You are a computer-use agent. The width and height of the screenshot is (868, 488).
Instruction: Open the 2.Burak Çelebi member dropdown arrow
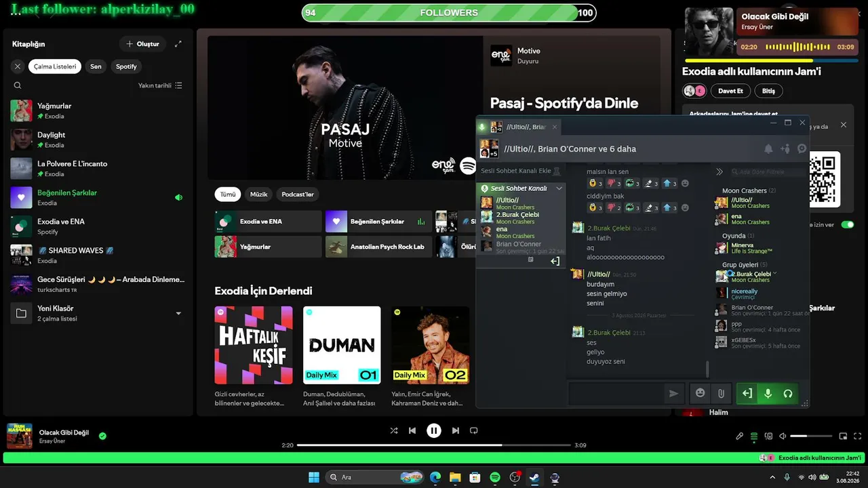(x=775, y=273)
